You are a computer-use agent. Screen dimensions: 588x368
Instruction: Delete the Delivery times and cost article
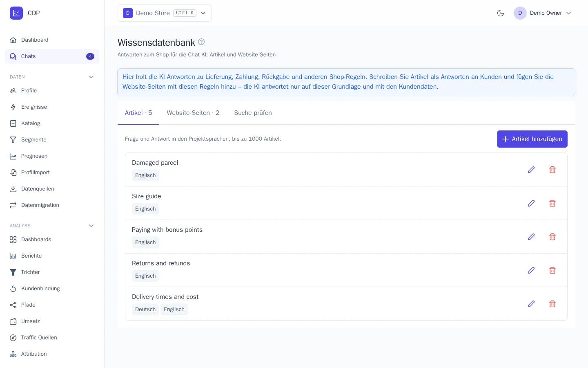(552, 304)
